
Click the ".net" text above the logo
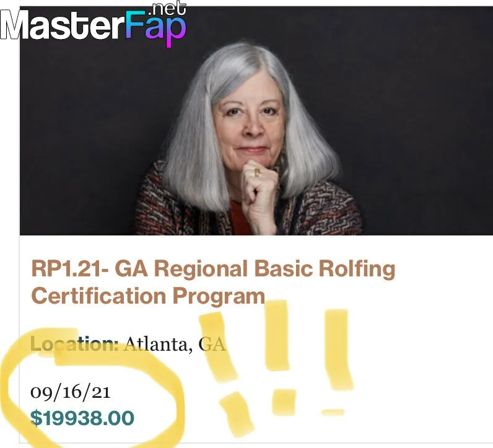[x=168, y=9]
